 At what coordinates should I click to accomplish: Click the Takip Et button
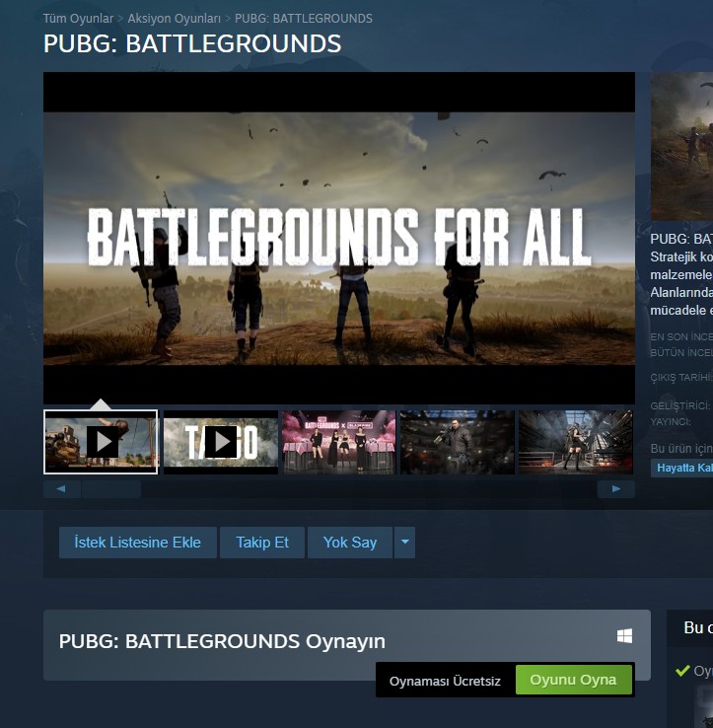pyautogui.click(x=262, y=543)
